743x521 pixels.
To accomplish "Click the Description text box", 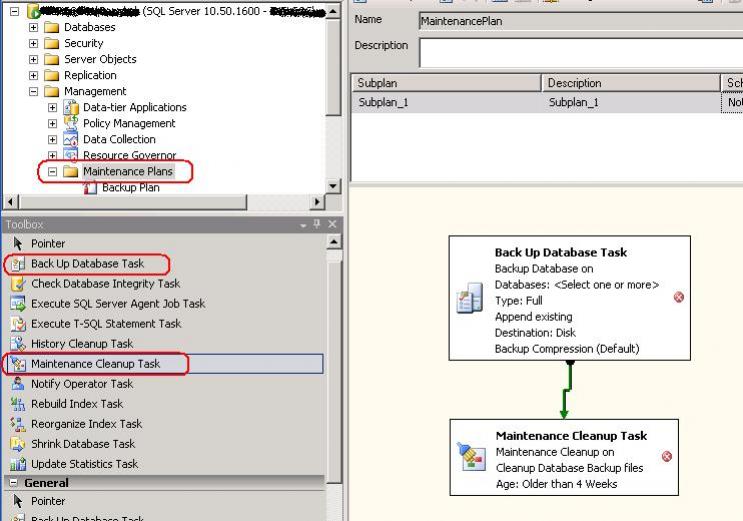I will point(580,53).
